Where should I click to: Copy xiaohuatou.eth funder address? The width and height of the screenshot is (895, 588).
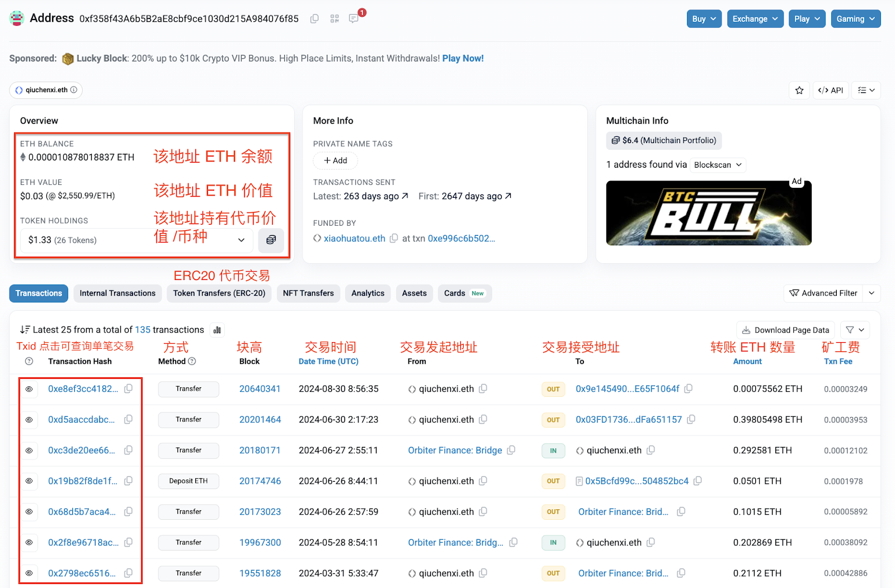coord(394,238)
